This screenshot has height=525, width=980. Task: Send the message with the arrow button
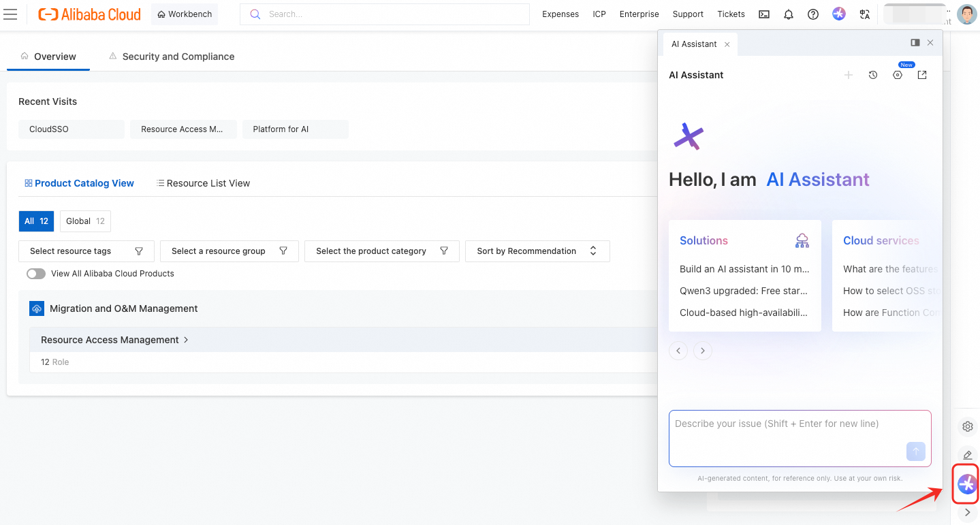point(916,451)
